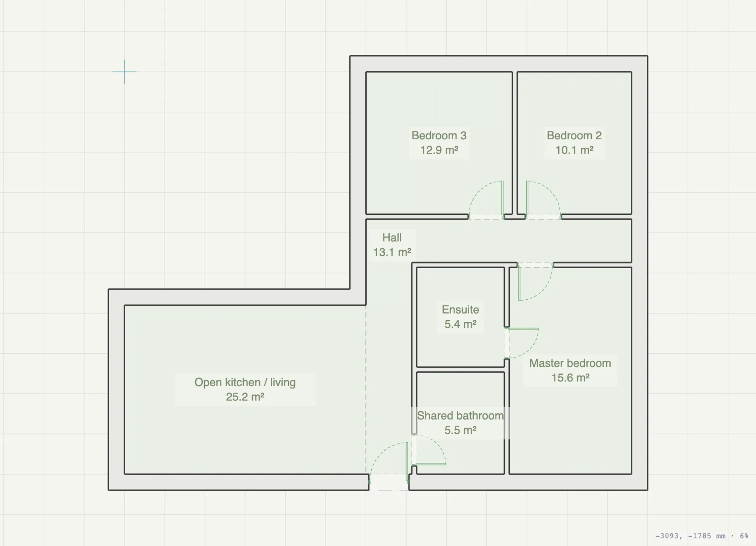
Task: Select the Shared bathroom 5.5 m² label
Action: 460,423
